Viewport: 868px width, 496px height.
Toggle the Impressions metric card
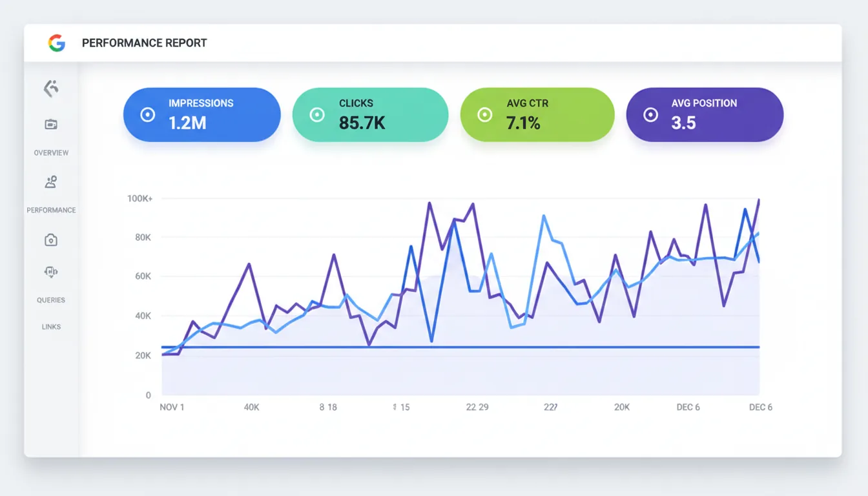pos(201,114)
